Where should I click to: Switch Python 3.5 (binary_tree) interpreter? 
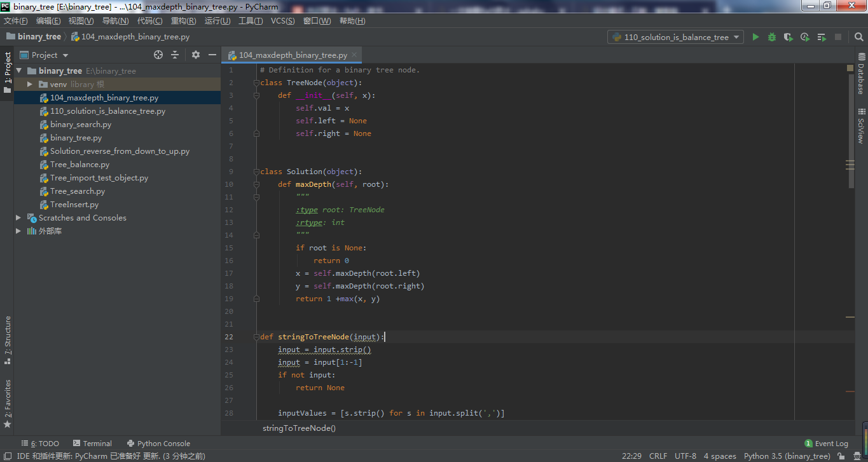click(x=787, y=456)
